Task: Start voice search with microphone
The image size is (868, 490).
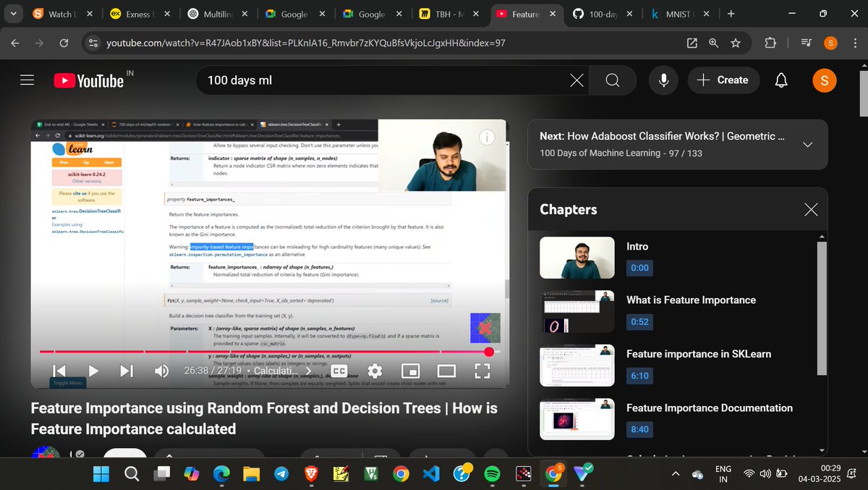Action: click(x=663, y=80)
